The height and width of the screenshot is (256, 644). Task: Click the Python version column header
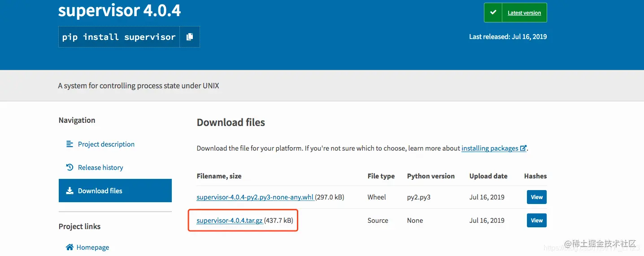[x=431, y=176]
